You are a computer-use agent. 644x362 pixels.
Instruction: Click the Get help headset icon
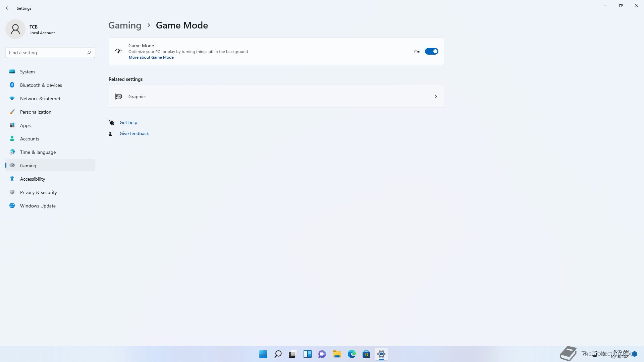(x=111, y=122)
